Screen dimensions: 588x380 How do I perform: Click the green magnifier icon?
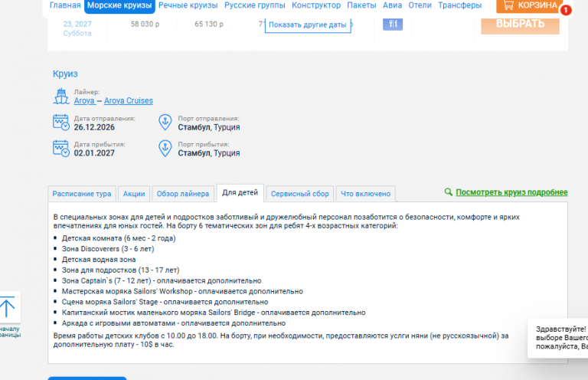(x=448, y=192)
